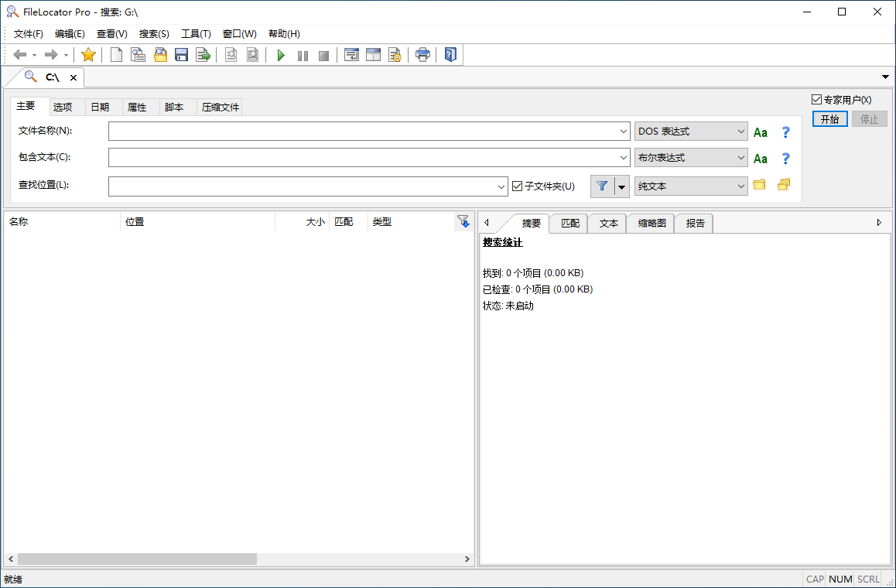Click the Back navigation arrow

click(19, 55)
